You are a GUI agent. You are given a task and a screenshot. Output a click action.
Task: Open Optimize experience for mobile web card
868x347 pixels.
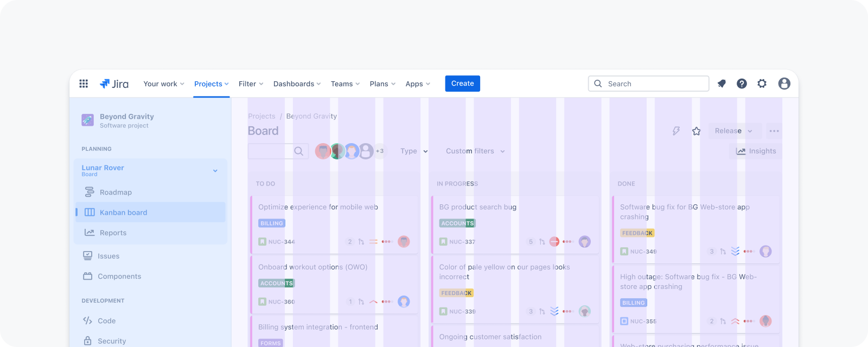334,224
